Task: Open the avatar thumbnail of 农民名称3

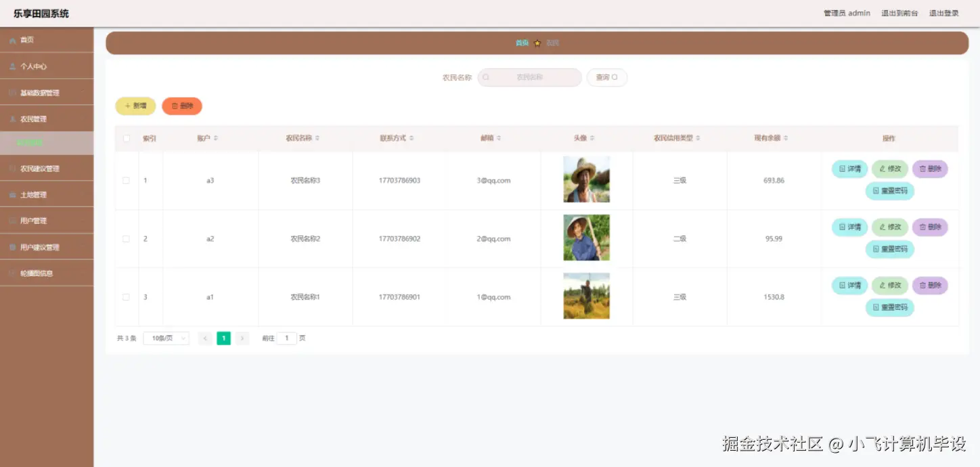Action: (586, 179)
